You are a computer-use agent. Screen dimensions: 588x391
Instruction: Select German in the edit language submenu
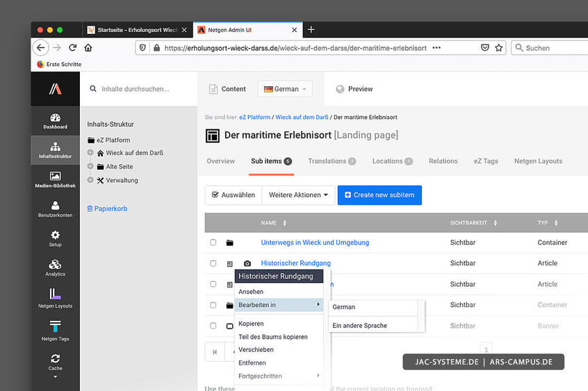373,307
